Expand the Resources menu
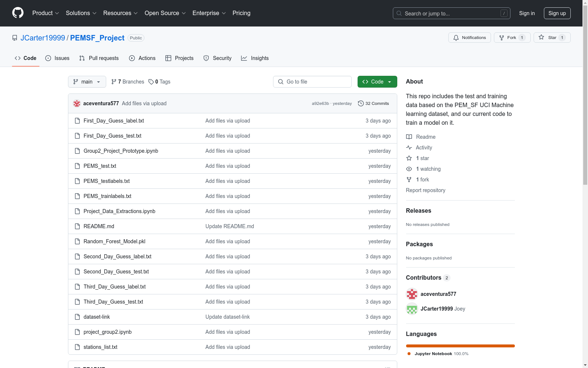The height and width of the screenshot is (368, 588). click(121, 13)
